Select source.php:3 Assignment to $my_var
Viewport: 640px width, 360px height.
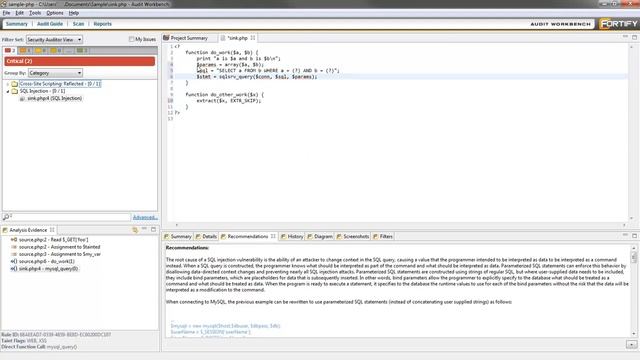(x=60, y=254)
